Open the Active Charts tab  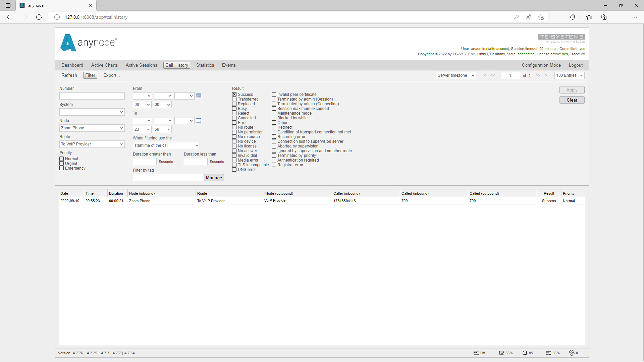tap(104, 65)
